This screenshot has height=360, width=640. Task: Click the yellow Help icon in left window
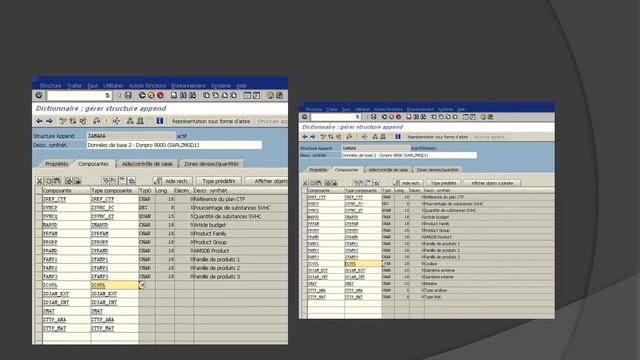pyautogui.click(x=270, y=95)
